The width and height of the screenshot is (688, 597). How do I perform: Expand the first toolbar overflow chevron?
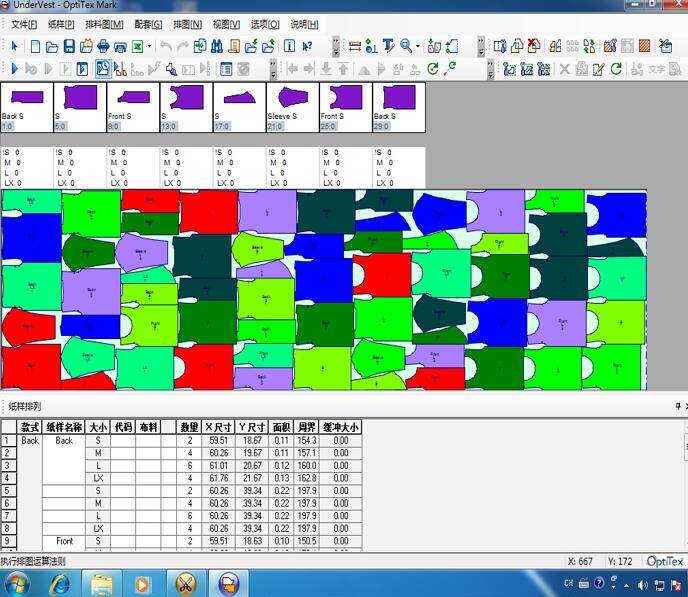(x=336, y=46)
